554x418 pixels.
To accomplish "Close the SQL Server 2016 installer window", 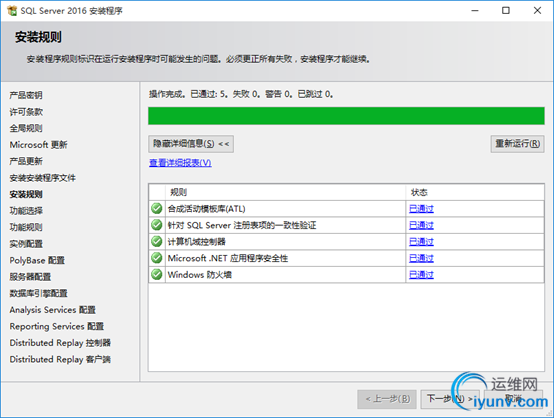I will coord(537,11).
